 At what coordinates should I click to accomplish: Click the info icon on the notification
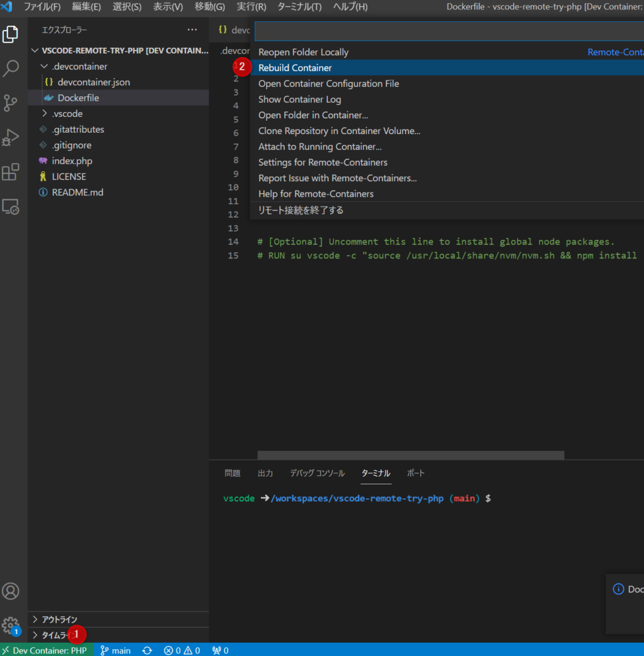[618, 589]
